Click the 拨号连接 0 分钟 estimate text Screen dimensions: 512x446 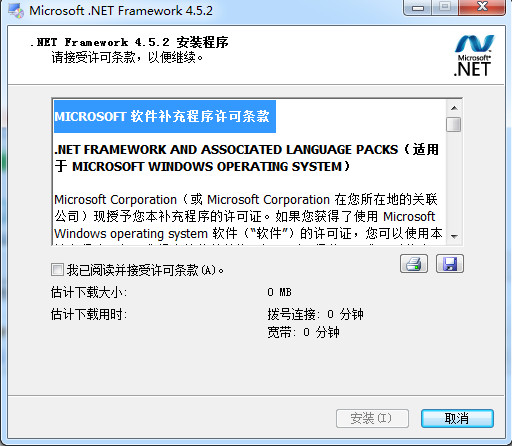point(315,314)
